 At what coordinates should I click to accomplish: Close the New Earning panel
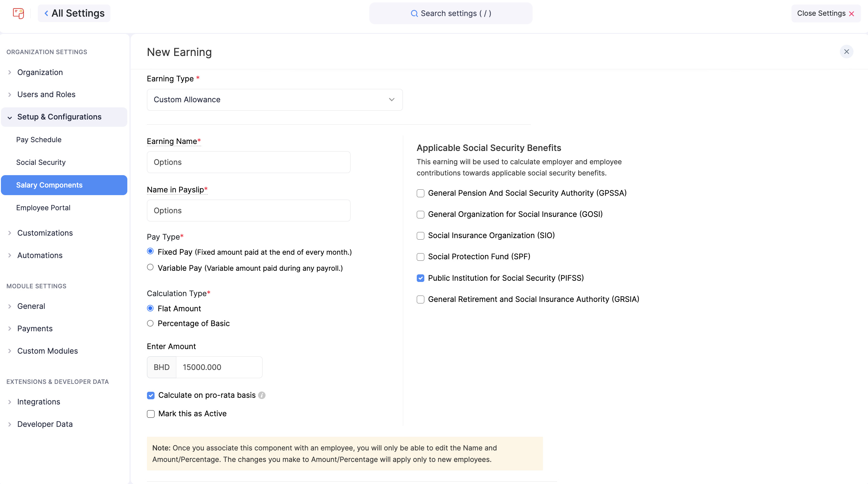pyautogui.click(x=846, y=51)
